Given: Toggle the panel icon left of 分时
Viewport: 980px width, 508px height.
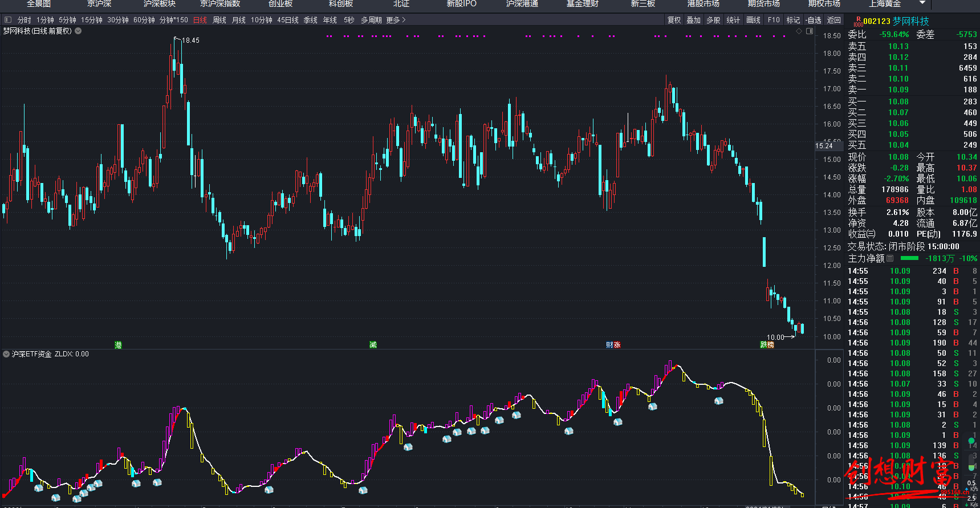Looking at the screenshot, I should click(8, 20).
